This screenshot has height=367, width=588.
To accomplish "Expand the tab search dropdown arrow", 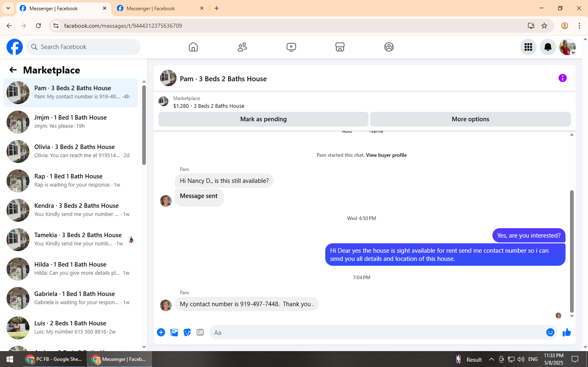I will point(8,8).
